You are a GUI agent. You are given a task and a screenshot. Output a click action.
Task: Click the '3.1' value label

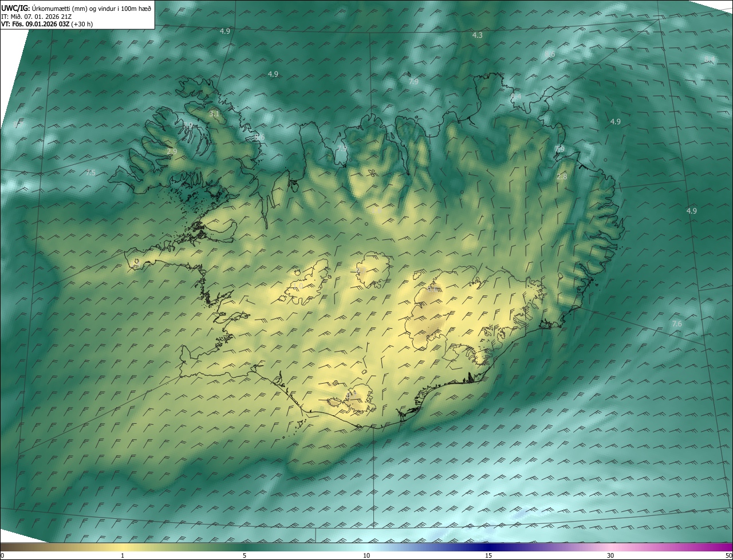[x=215, y=114]
